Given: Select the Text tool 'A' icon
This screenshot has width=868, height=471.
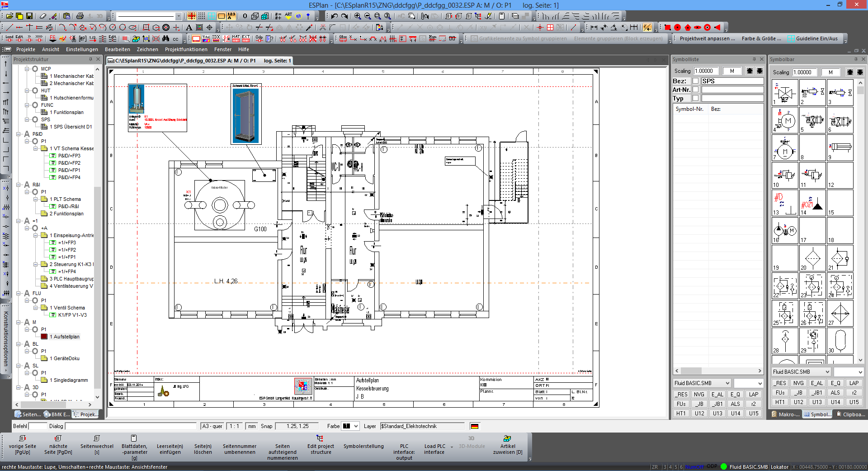Looking at the screenshot, I should pos(189,28).
